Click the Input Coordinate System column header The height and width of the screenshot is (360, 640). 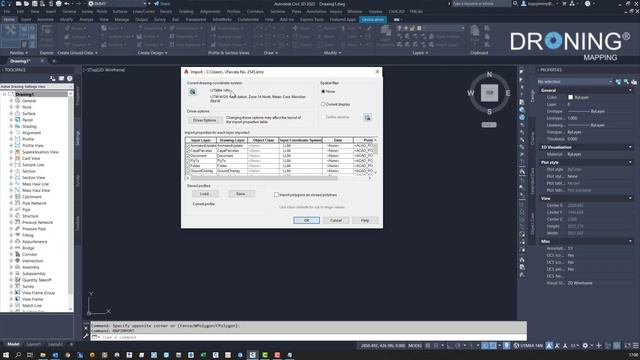point(300,140)
